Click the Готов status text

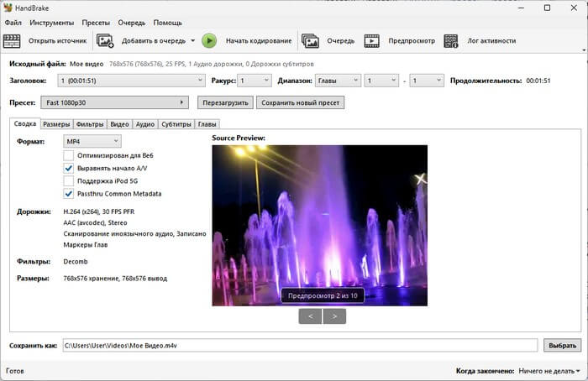(15, 371)
